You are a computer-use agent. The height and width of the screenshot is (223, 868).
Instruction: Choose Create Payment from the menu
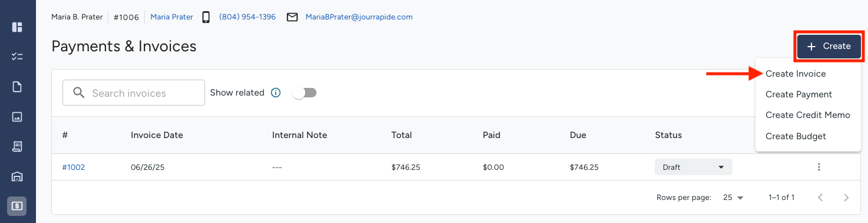(x=798, y=94)
